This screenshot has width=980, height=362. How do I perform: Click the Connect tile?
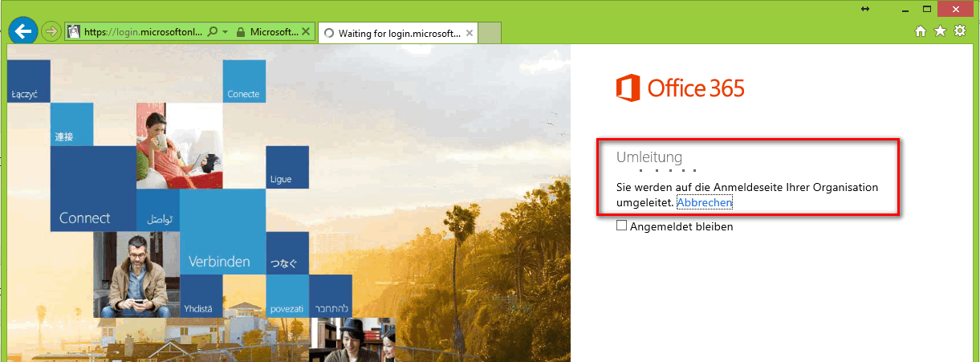tap(93, 189)
